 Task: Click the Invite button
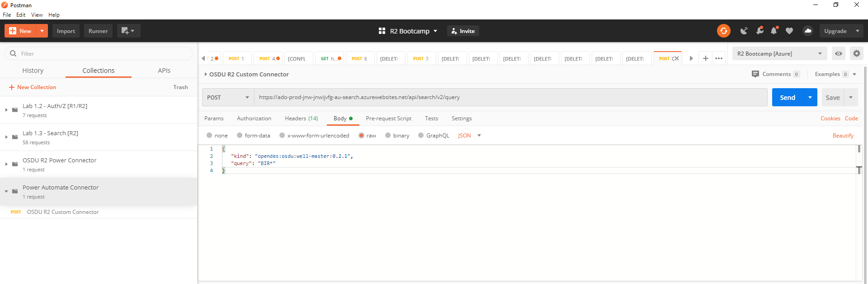463,31
